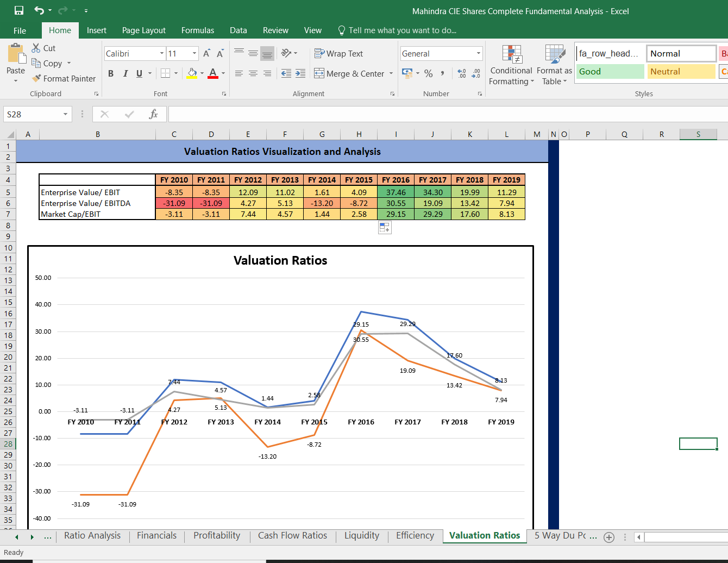Open the Liquidity sheet tab
Image resolution: width=728 pixels, height=563 pixels.
point(362,536)
